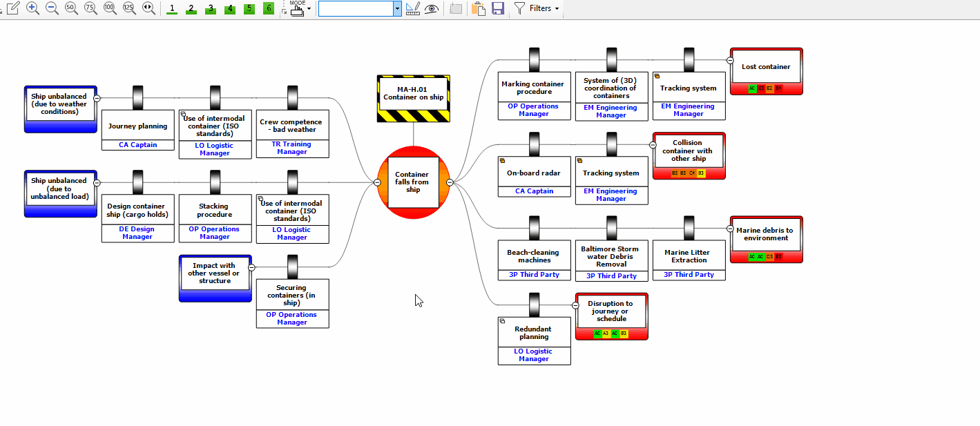Set zoom to 50 percent
The width and height of the screenshot is (980, 426).
pyautogui.click(x=71, y=8)
